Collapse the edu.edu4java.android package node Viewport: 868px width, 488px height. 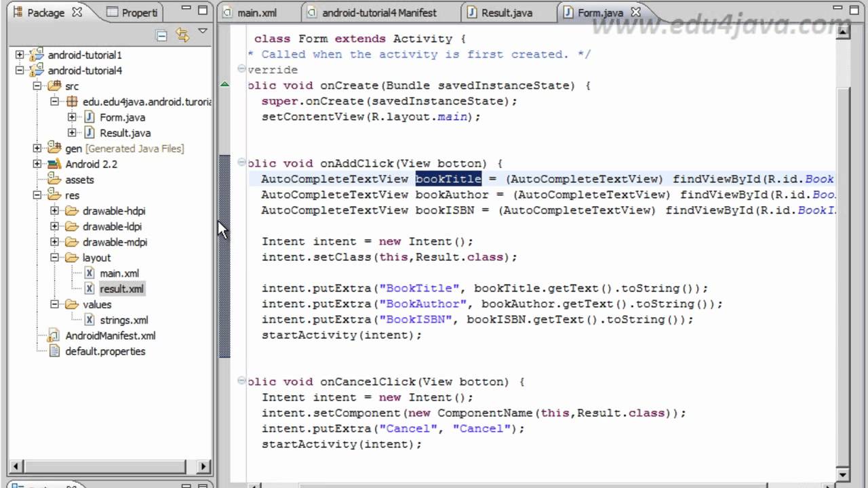tap(54, 102)
